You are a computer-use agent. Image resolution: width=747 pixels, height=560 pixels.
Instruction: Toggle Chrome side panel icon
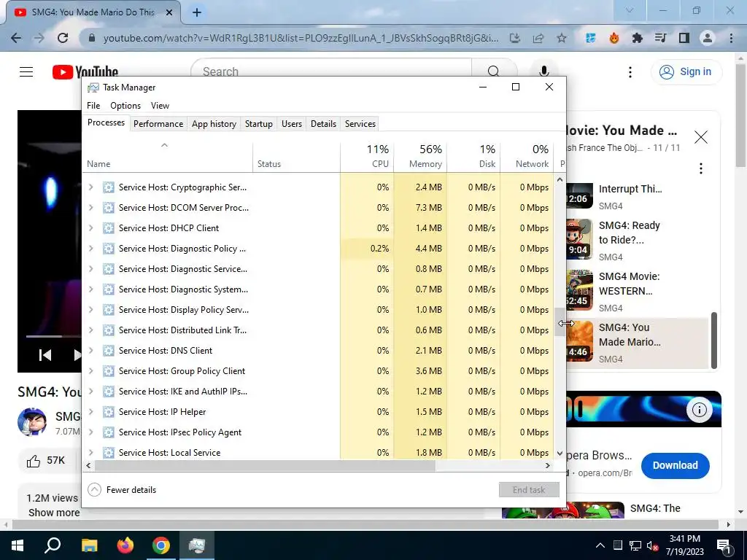coord(684,38)
